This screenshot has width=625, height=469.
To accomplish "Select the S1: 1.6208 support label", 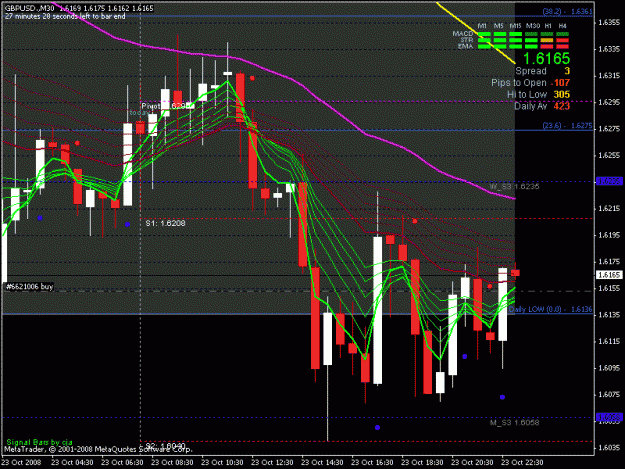I will pyautogui.click(x=165, y=223).
